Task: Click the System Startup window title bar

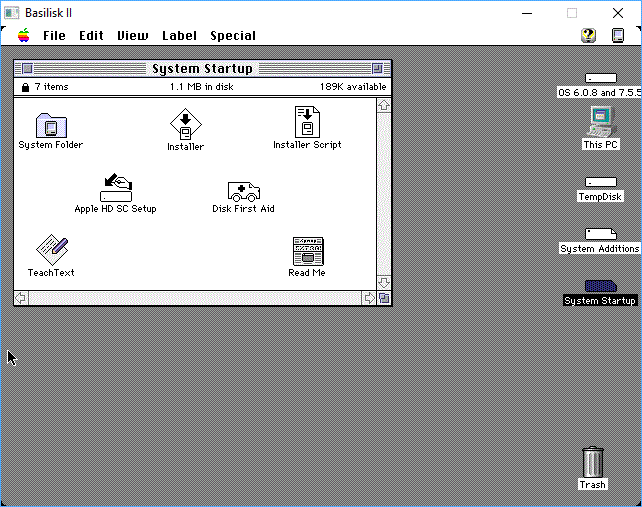Action: pos(202,68)
